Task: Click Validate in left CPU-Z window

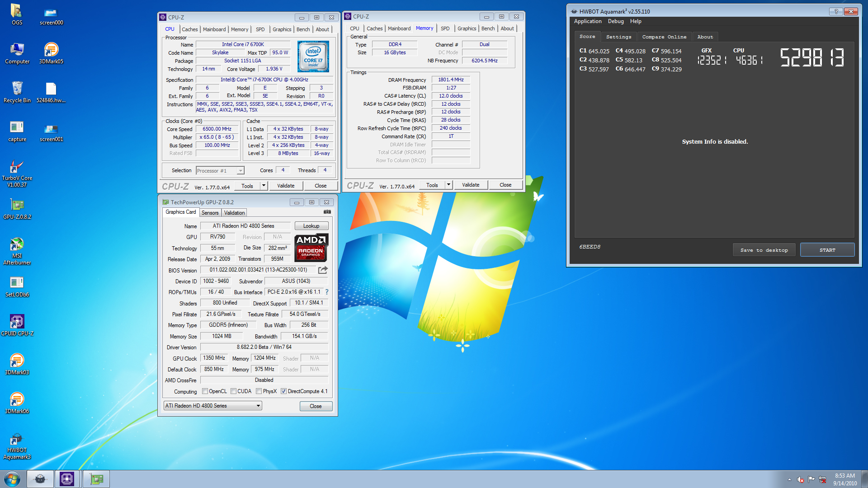Action: 286,186
